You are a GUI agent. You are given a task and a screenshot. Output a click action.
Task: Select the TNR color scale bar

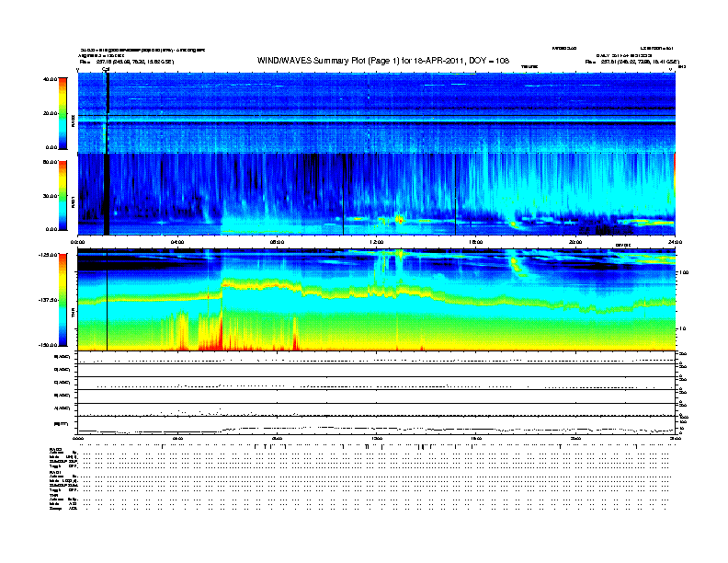pos(63,300)
